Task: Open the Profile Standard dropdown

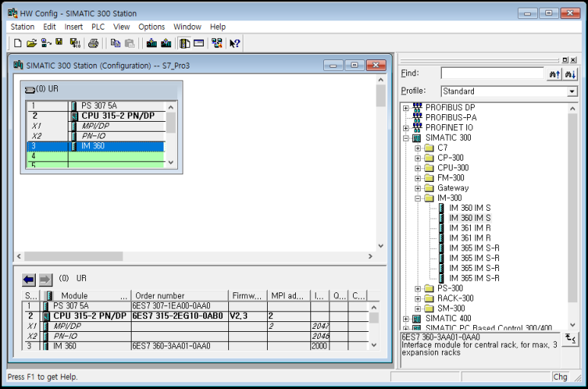Action: [x=571, y=91]
